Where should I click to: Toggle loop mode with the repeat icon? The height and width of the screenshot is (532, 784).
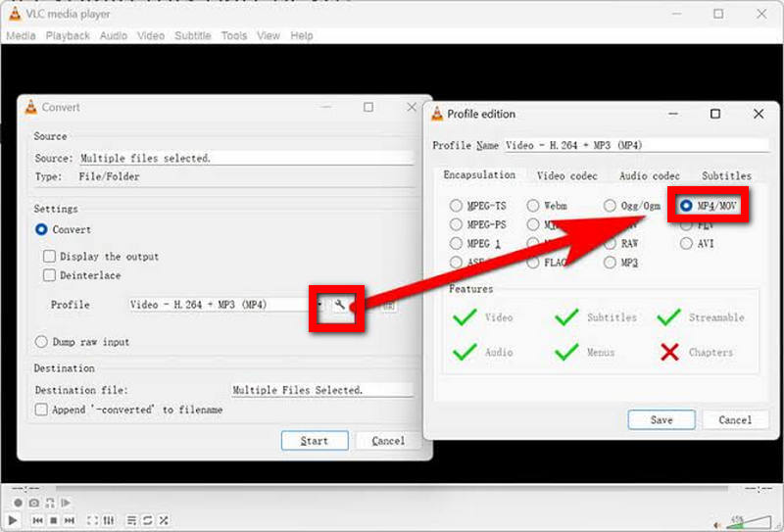[x=148, y=520]
